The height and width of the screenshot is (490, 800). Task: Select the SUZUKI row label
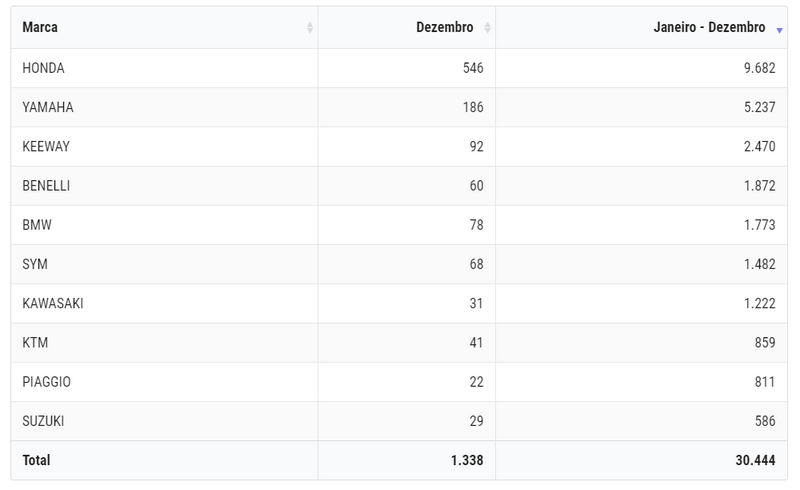pos(43,421)
